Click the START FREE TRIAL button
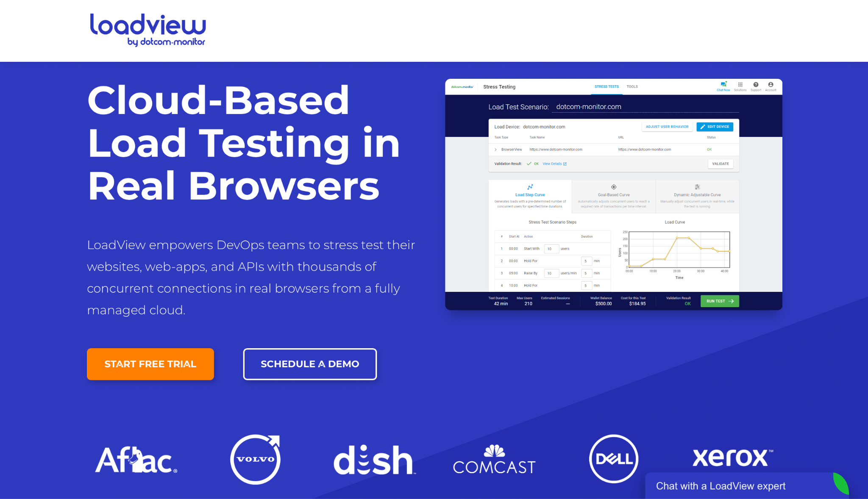This screenshot has height=499, width=868. click(151, 364)
